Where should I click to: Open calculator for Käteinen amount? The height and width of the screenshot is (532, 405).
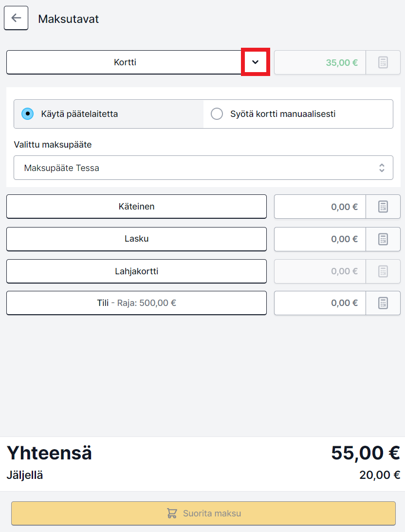tap(383, 207)
